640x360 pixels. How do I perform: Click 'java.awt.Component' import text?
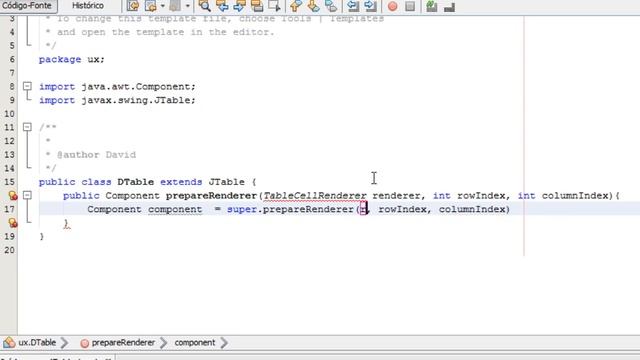136,87
